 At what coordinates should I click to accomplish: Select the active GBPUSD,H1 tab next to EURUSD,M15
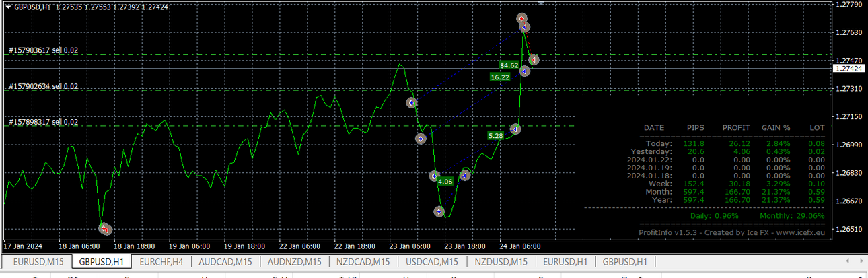(x=101, y=262)
